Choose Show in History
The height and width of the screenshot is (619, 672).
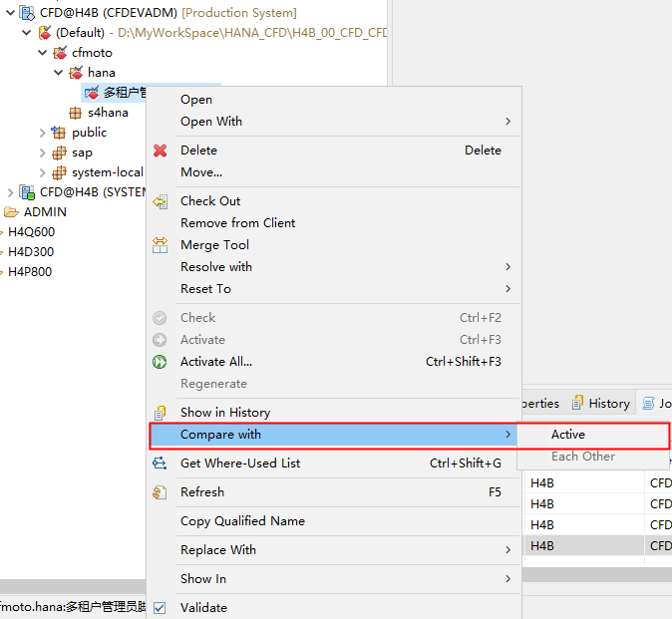(334, 413)
